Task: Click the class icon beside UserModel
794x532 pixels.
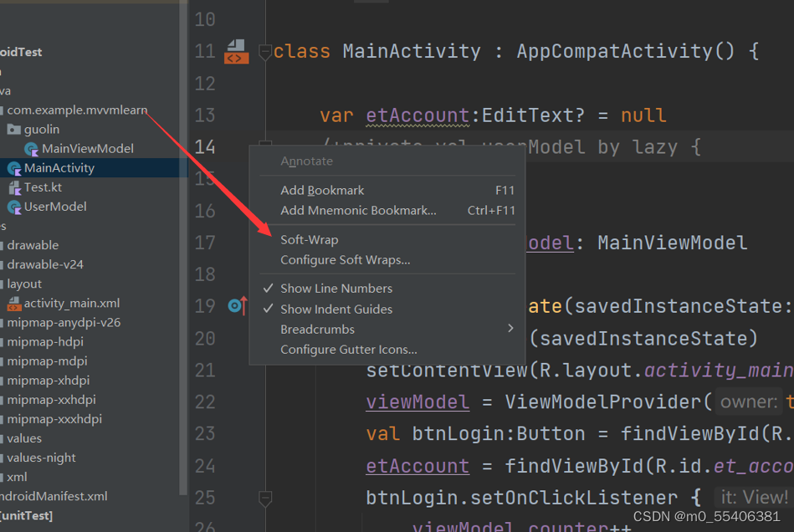Action: tap(15, 207)
